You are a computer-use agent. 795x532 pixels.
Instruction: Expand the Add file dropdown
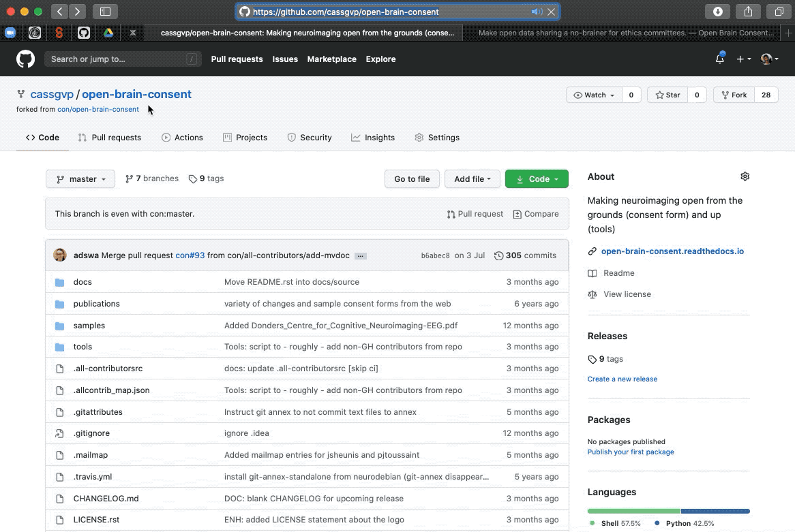(472, 178)
